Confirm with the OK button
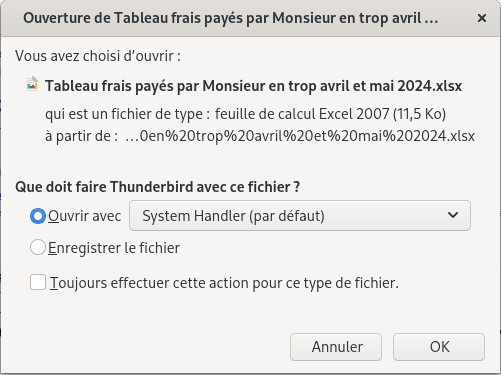Viewport: 501px width, 375px height. tap(439, 347)
